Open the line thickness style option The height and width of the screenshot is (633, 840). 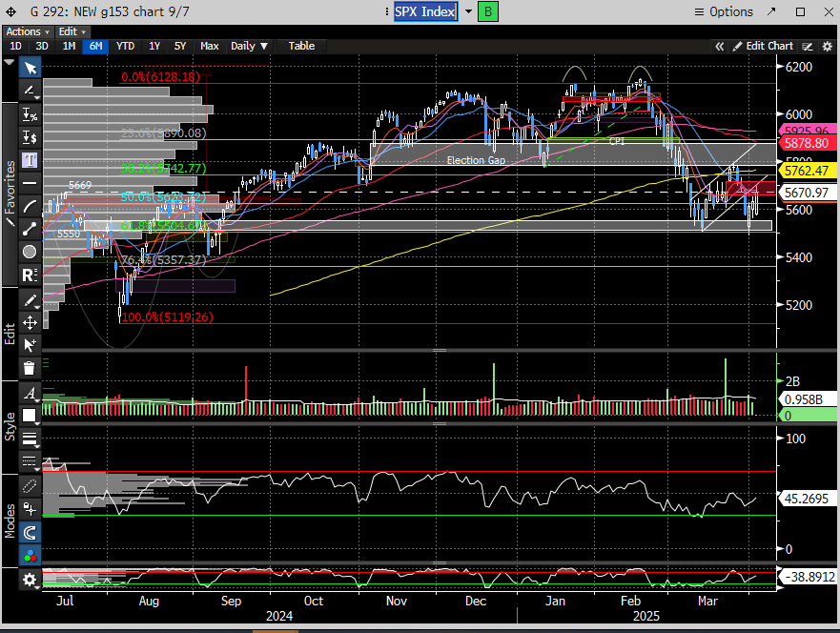pyautogui.click(x=30, y=439)
